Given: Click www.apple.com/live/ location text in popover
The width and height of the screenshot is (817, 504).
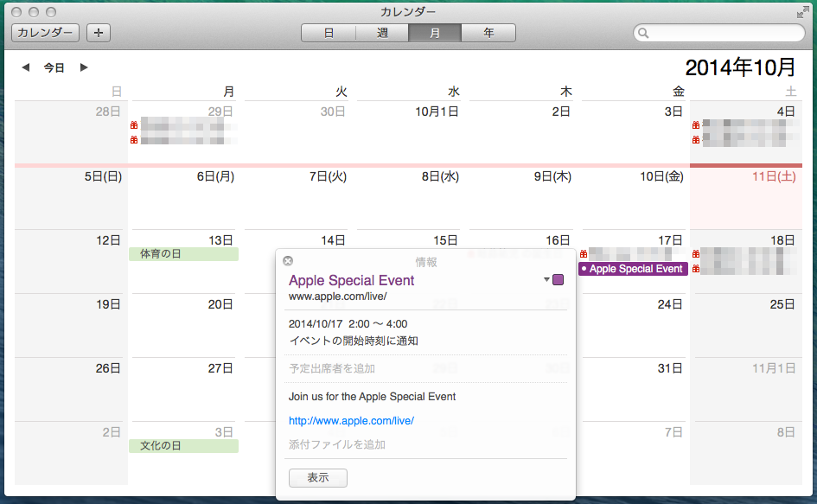Looking at the screenshot, I should [338, 297].
